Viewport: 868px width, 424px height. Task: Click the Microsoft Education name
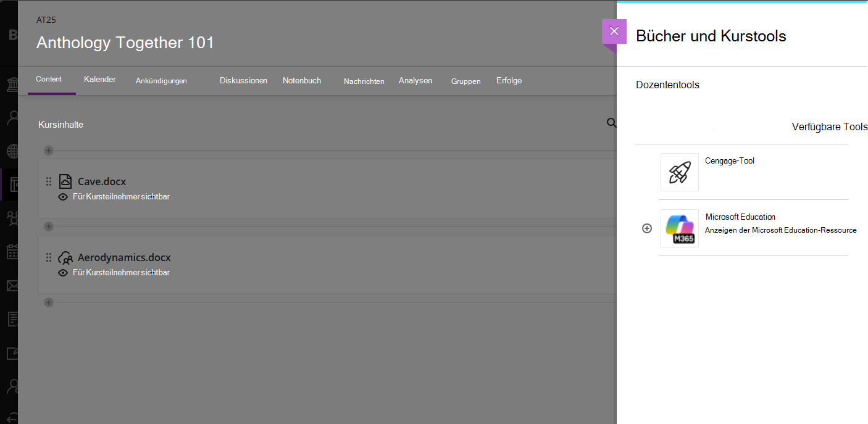740,217
